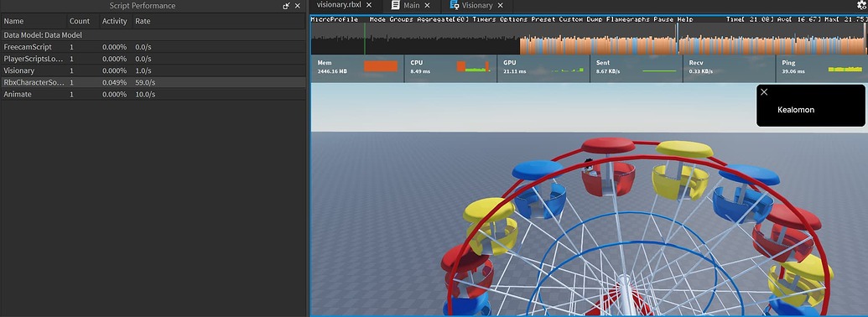
Task: Open MicroProfile Help
Action: 685,18
